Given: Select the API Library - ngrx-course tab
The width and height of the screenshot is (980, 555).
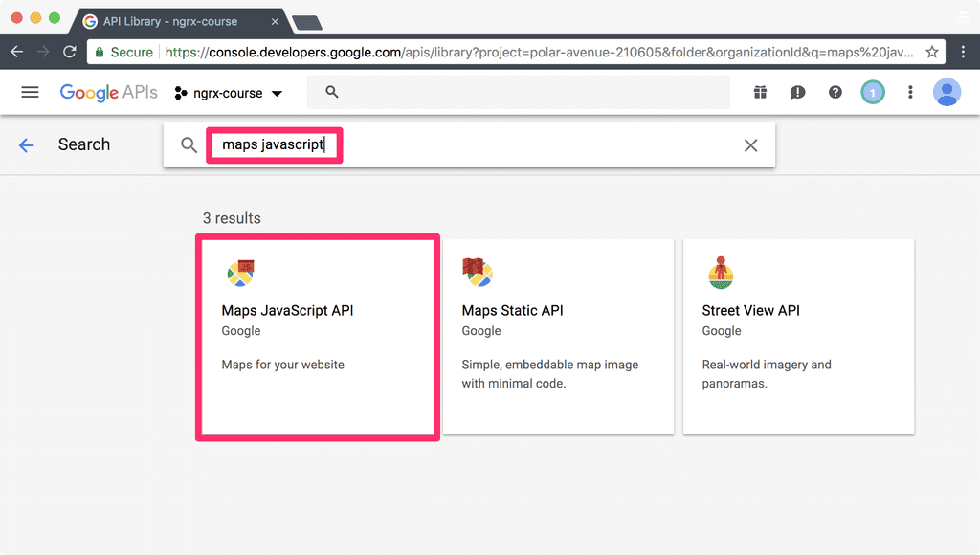Looking at the screenshot, I should pyautogui.click(x=181, y=21).
